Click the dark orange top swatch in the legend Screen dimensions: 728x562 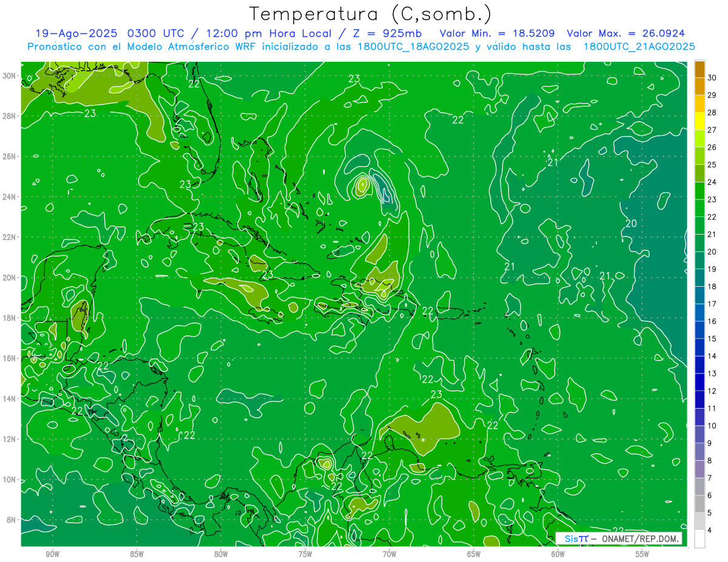pos(699,69)
